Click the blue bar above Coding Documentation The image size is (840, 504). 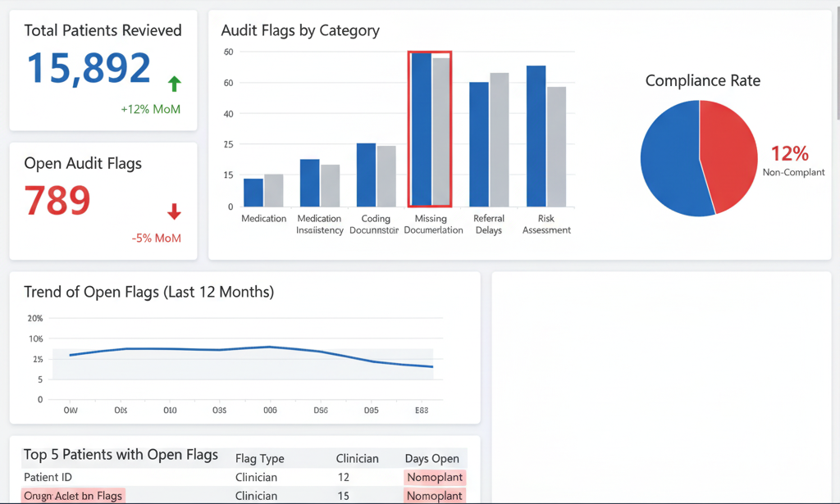(366, 175)
